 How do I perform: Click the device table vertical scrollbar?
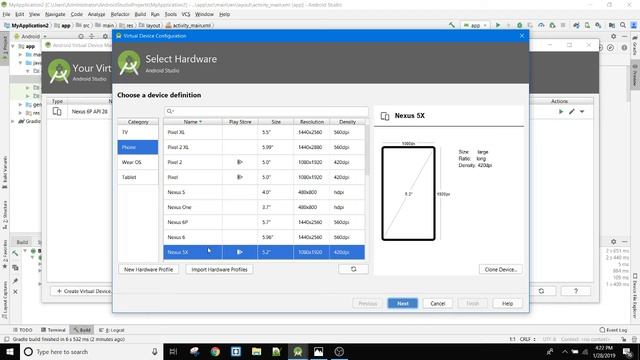tap(367, 150)
